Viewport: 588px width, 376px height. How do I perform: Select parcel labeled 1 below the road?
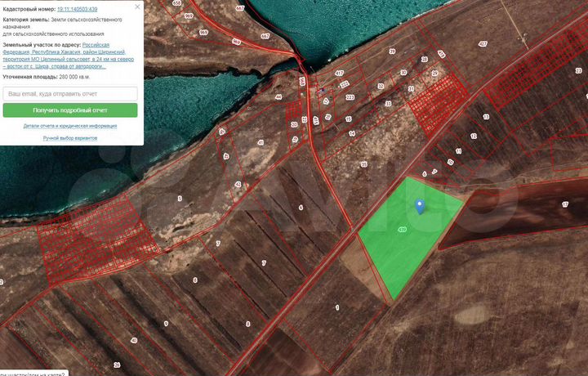click(337, 307)
